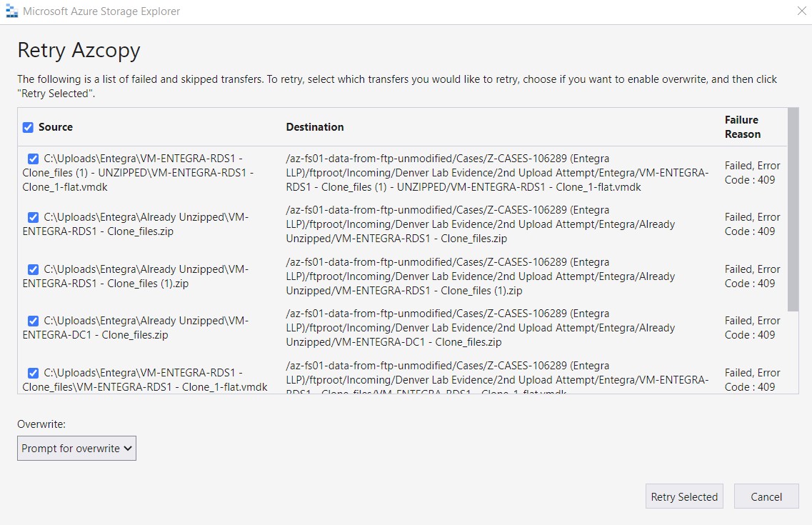The width and height of the screenshot is (812, 525).
Task: Click the Overwrite label
Action: coord(41,424)
